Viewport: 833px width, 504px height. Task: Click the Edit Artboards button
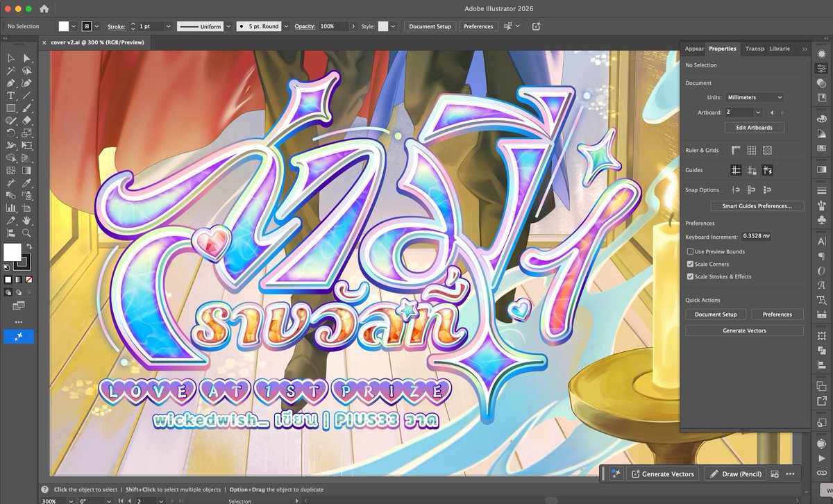pos(754,127)
